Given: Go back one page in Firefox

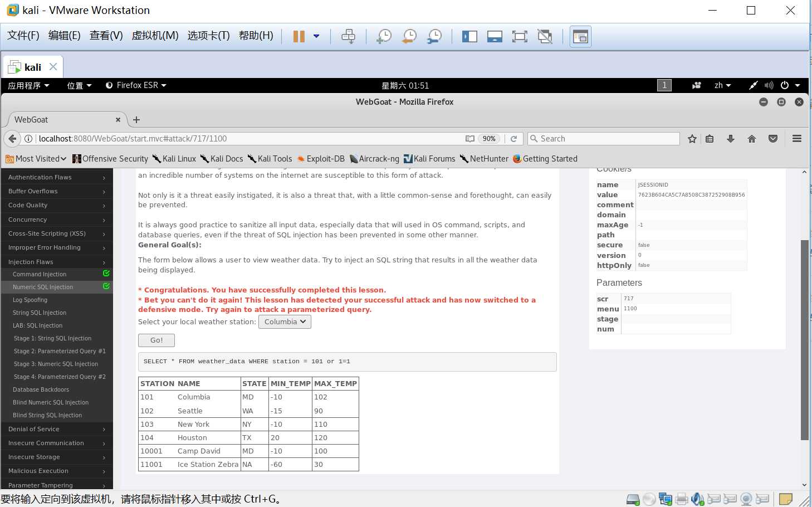Looking at the screenshot, I should click(12, 139).
